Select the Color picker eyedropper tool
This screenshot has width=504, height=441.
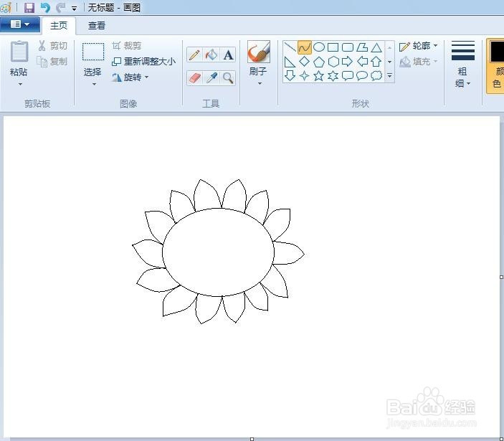[x=211, y=78]
